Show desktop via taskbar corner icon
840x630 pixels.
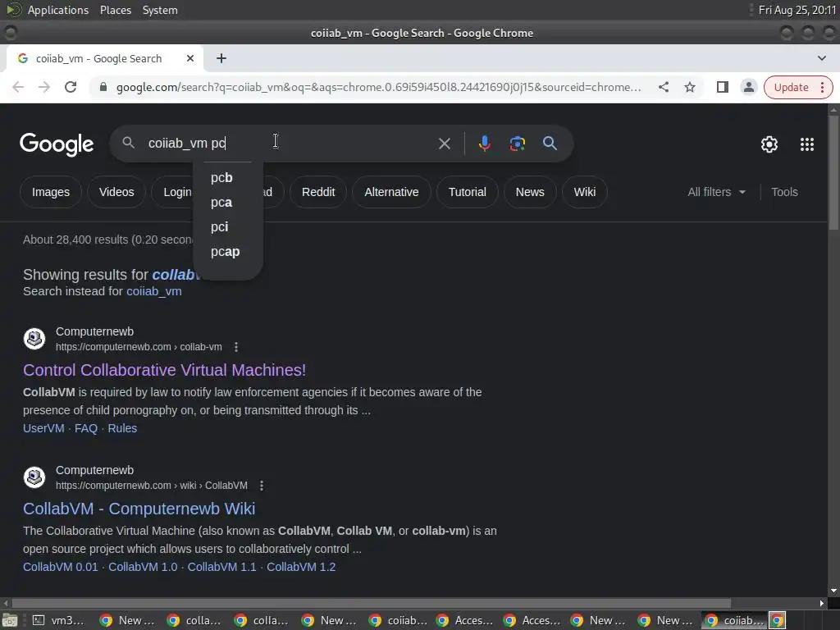click(x=10, y=620)
